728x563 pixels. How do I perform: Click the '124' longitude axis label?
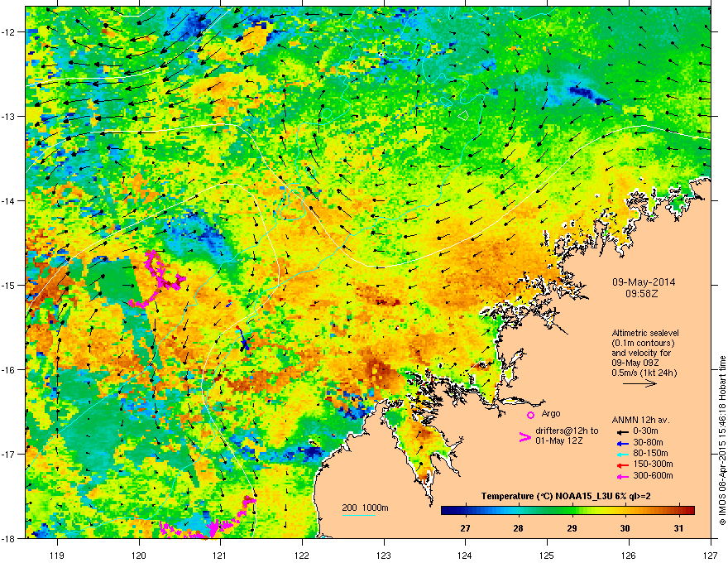click(465, 555)
